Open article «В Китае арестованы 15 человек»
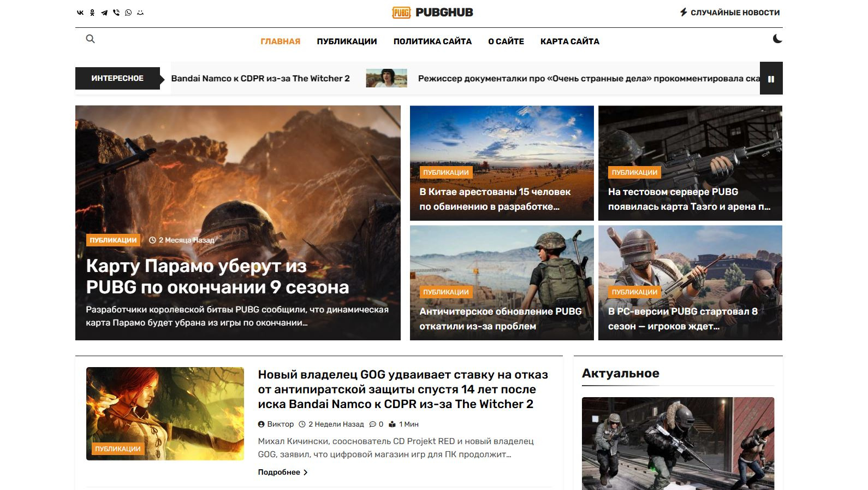The width and height of the screenshot is (868, 490). (495, 199)
